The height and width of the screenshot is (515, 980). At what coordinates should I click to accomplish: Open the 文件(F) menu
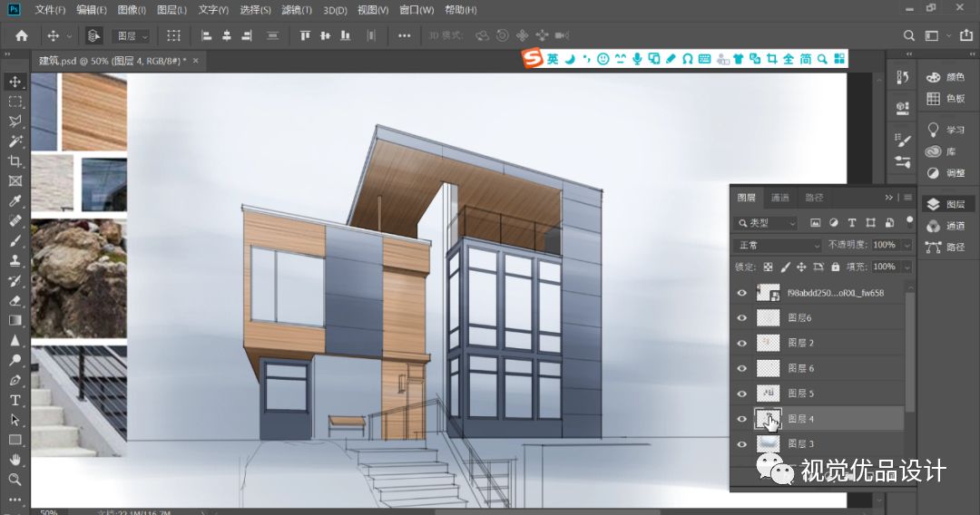[50, 10]
